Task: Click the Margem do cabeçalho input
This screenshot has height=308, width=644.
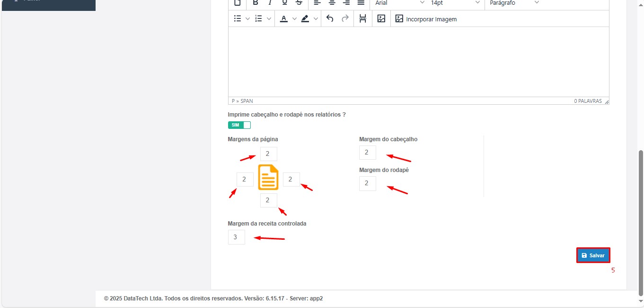Action: point(368,153)
